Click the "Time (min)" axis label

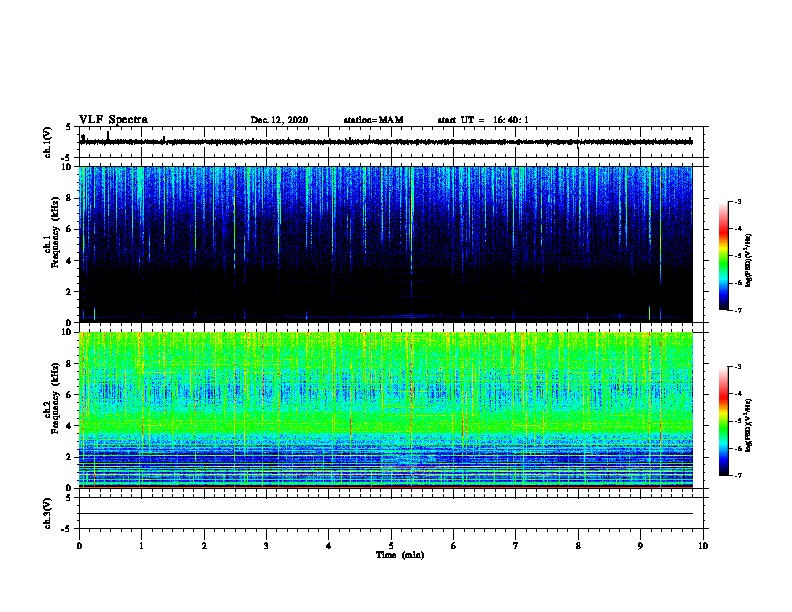(400, 555)
